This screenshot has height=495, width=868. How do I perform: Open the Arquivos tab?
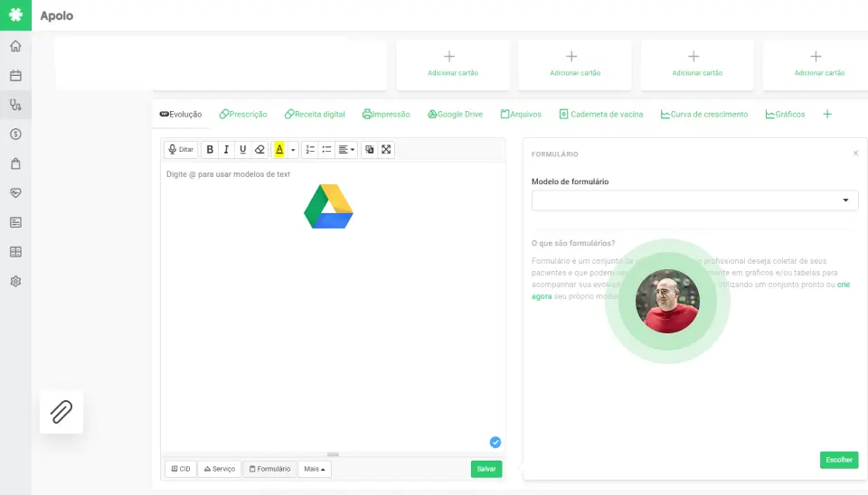pyautogui.click(x=521, y=114)
